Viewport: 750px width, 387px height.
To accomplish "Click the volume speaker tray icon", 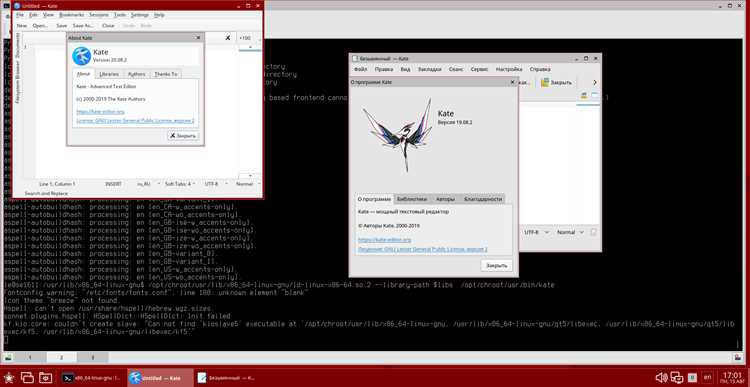I will (661, 377).
